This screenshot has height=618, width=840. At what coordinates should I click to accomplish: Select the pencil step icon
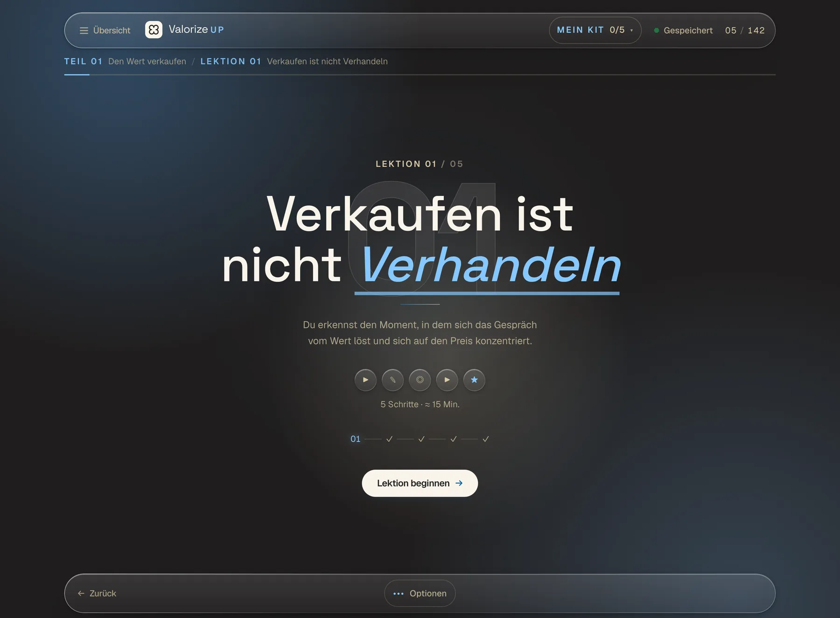[x=392, y=380]
